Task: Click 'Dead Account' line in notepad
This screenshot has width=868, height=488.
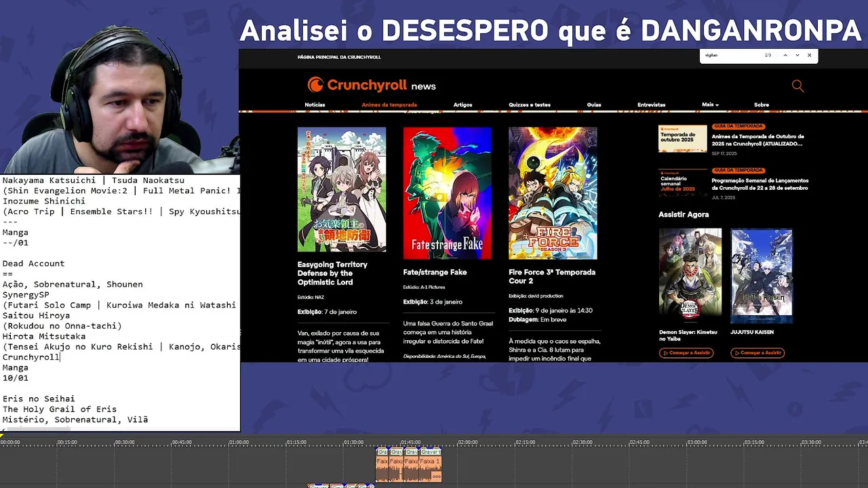Action: pyautogui.click(x=33, y=264)
